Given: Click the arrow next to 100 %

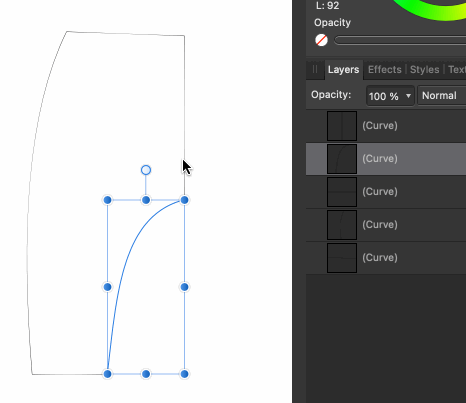Looking at the screenshot, I should click(408, 96).
